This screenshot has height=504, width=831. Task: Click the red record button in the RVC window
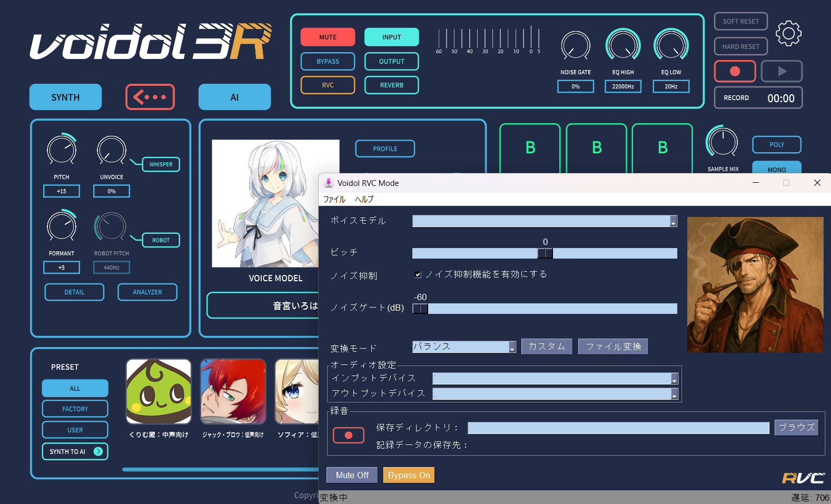(348, 435)
